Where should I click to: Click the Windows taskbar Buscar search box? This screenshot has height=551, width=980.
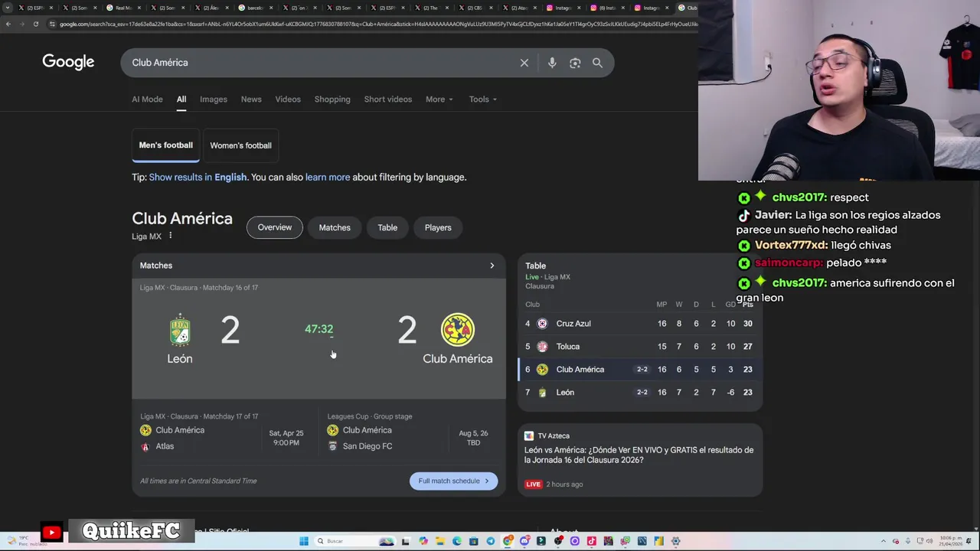354,541
